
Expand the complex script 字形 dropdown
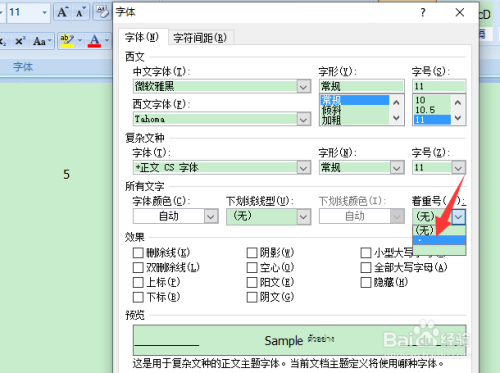pyautogui.click(x=397, y=168)
